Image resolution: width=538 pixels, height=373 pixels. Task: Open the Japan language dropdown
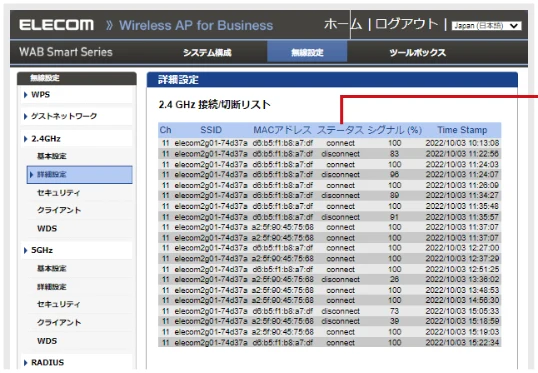486,26
